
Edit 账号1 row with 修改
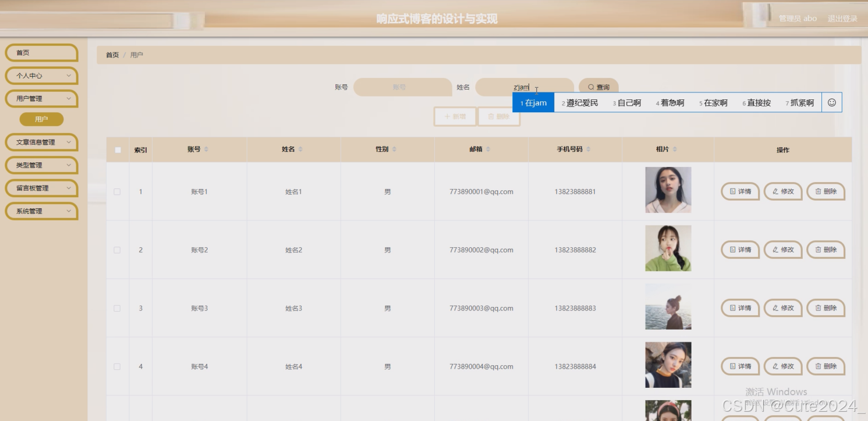pyautogui.click(x=783, y=191)
